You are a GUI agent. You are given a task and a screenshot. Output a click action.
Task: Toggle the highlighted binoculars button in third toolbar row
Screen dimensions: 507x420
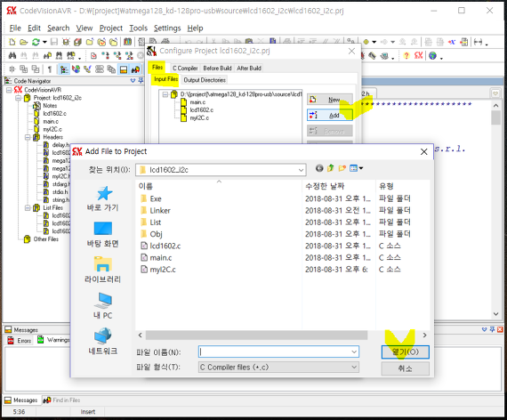(x=135, y=69)
